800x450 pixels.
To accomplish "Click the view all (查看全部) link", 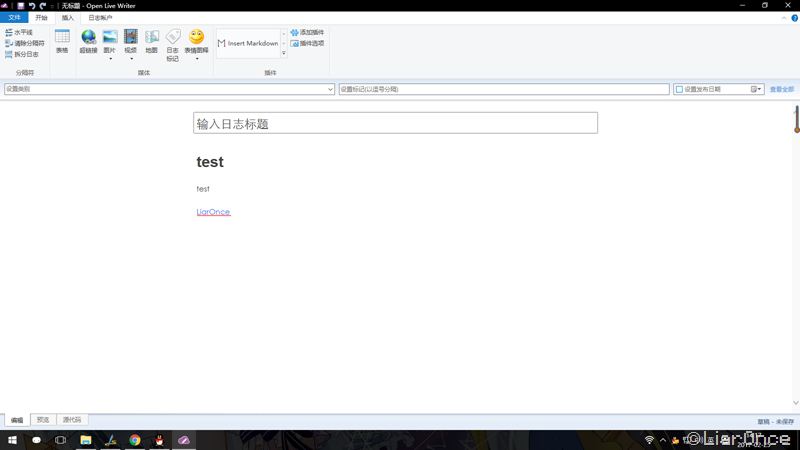I will point(782,89).
